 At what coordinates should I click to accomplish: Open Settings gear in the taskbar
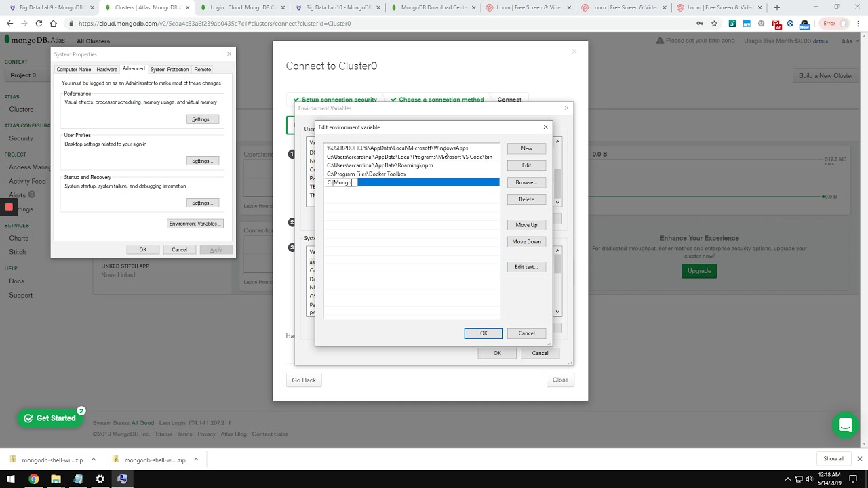click(100, 479)
